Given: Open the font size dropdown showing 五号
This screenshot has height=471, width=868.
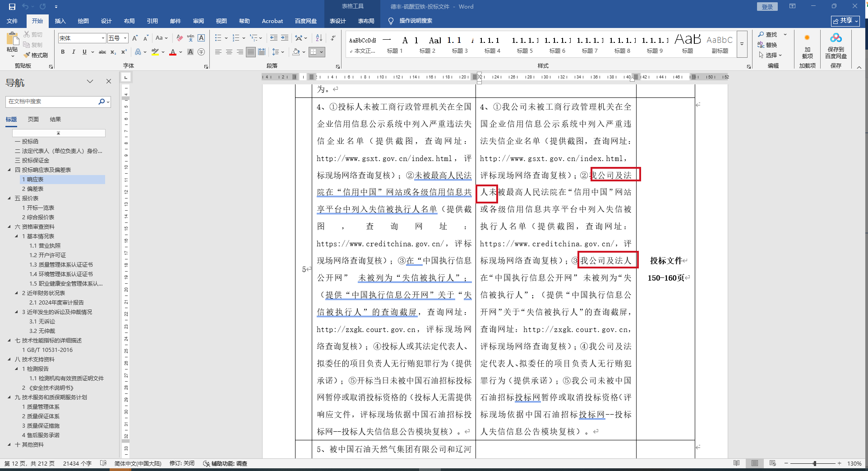Looking at the screenshot, I should tap(125, 38).
